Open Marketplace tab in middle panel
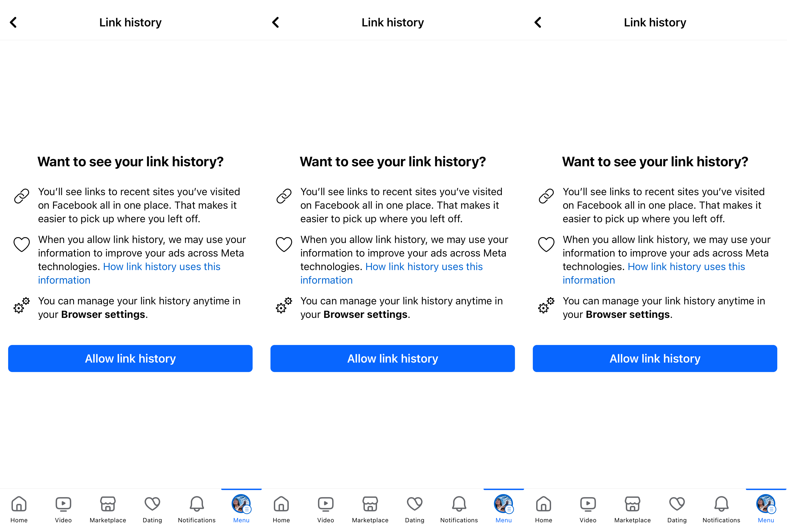Screen dimensions: 787x532 pyautogui.click(x=370, y=509)
